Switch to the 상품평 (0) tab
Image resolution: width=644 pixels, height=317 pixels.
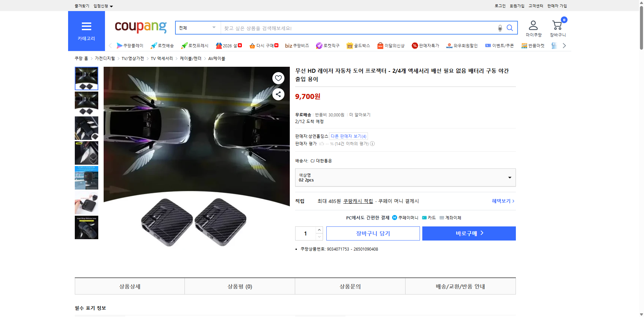click(x=239, y=286)
